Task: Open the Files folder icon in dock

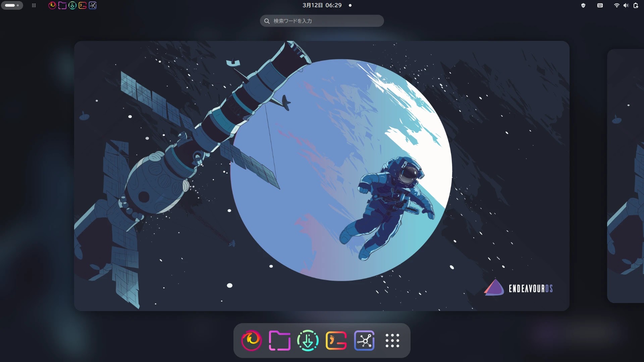Action: click(279, 341)
